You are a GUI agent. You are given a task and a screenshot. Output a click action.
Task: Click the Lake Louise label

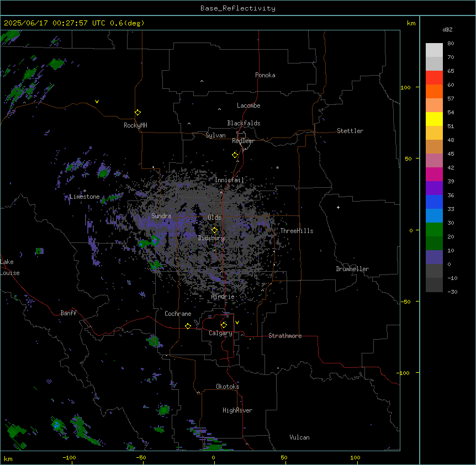[10, 267]
